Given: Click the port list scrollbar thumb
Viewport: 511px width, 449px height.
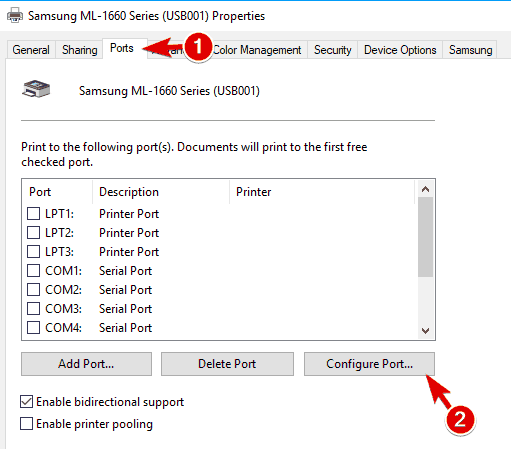Looking at the screenshot, I should [425, 237].
